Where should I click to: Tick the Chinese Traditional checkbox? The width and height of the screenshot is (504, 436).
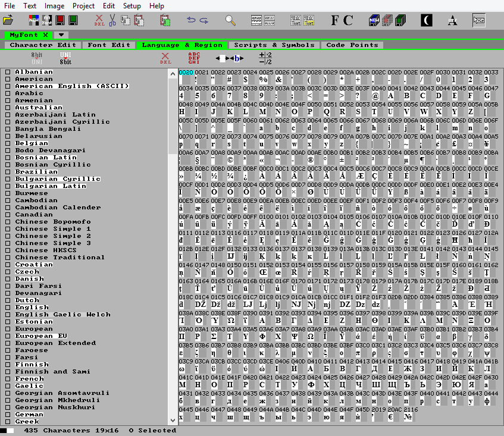pos(8,258)
